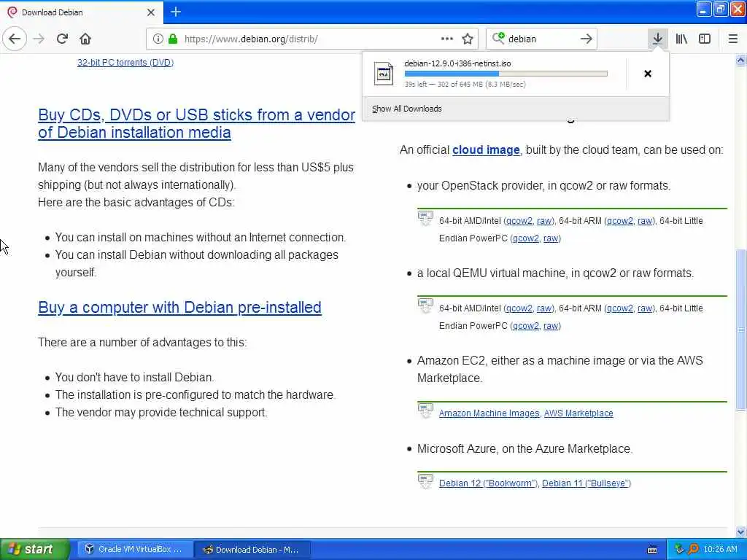Show sidebars icon in toolbar
This screenshot has width=747, height=560.
[x=705, y=39]
